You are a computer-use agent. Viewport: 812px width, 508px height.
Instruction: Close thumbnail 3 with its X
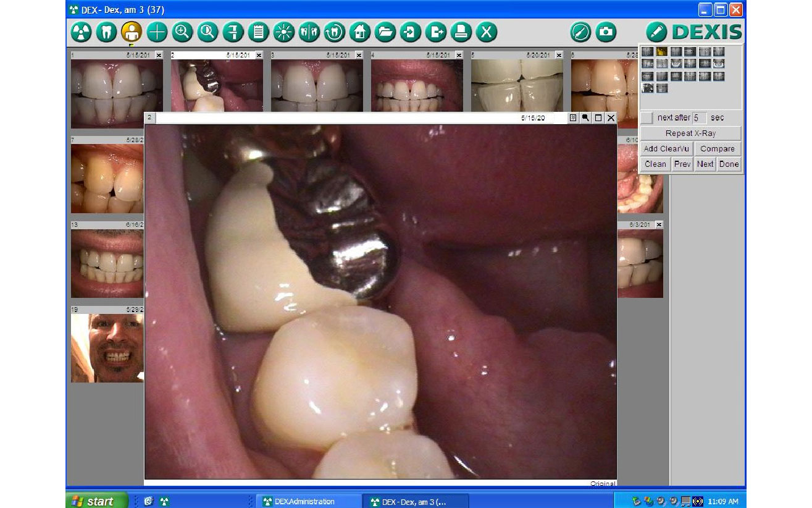pos(359,55)
